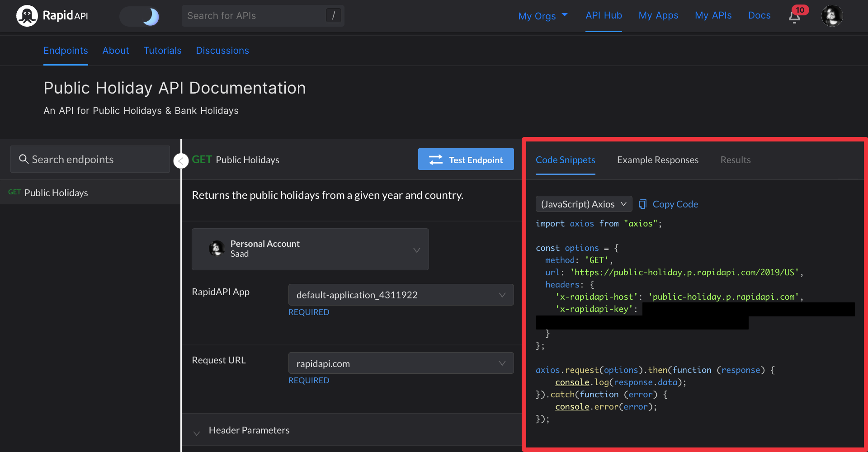This screenshot has height=452, width=868.
Task: Click the endpoint description 'Returns the public holidays'
Action: click(327, 195)
